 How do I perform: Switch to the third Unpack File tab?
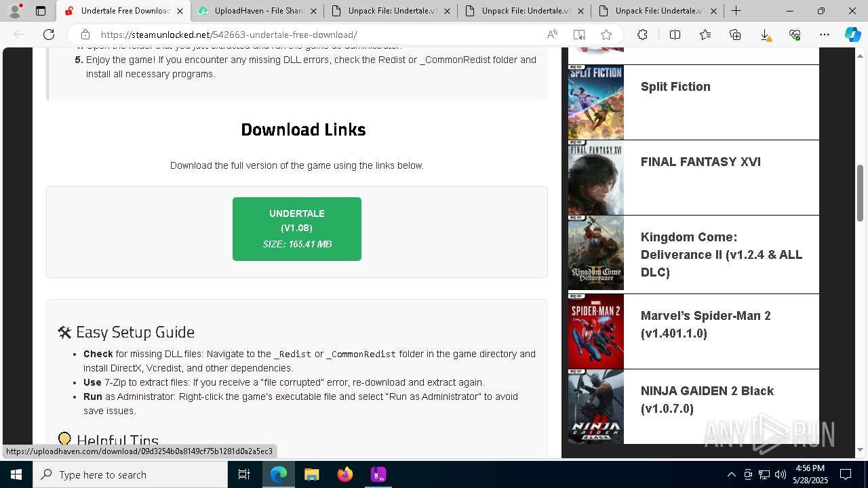[659, 11]
